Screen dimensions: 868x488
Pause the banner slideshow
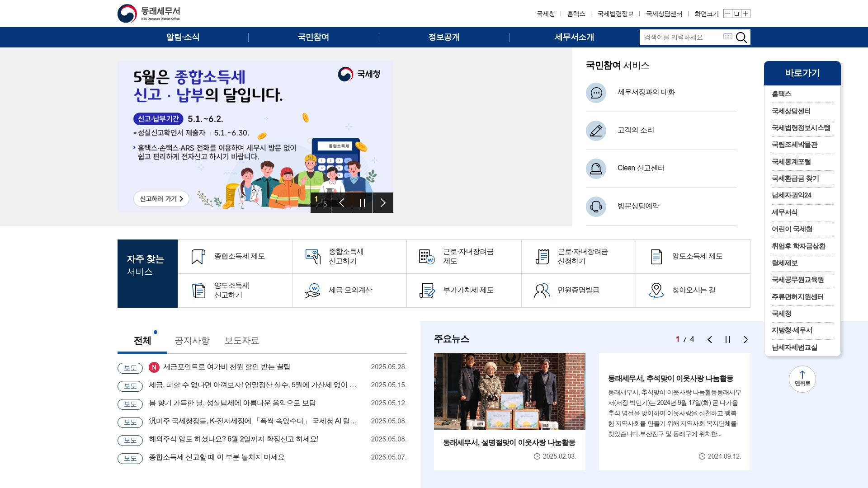click(x=363, y=202)
